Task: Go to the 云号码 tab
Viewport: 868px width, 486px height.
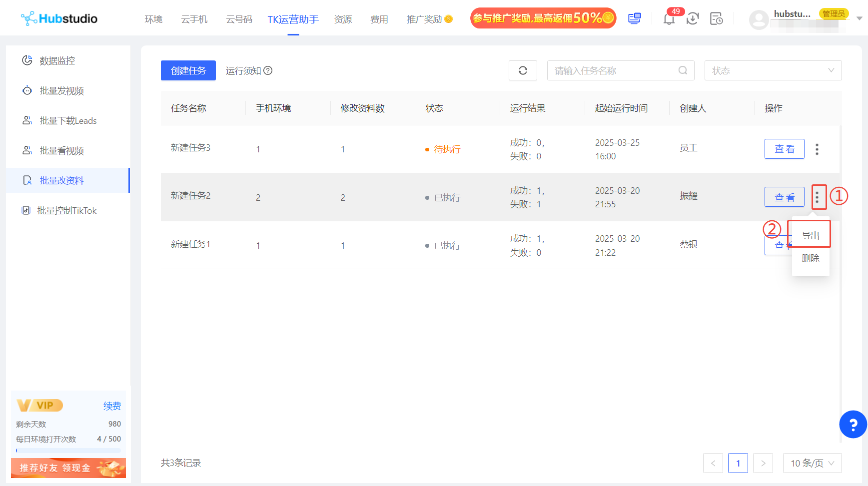Action: [239, 19]
